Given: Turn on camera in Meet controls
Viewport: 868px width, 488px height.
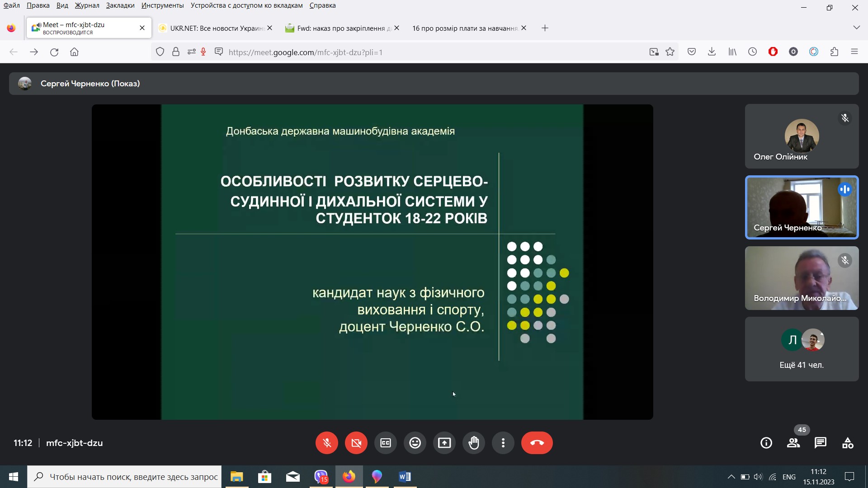Looking at the screenshot, I should pos(356,443).
